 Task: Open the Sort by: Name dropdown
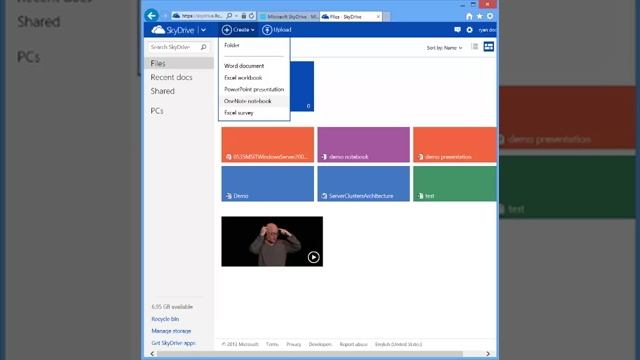pyautogui.click(x=444, y=48)
